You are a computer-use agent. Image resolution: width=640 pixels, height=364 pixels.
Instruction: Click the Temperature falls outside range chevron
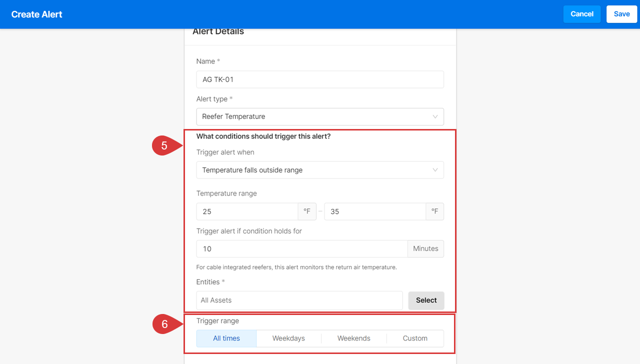coord(435,170)
